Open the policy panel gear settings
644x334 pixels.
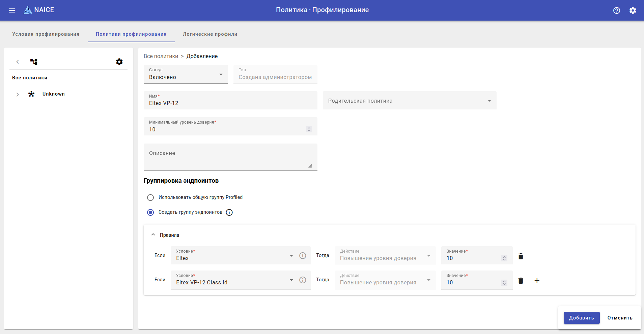pos(119,62)
